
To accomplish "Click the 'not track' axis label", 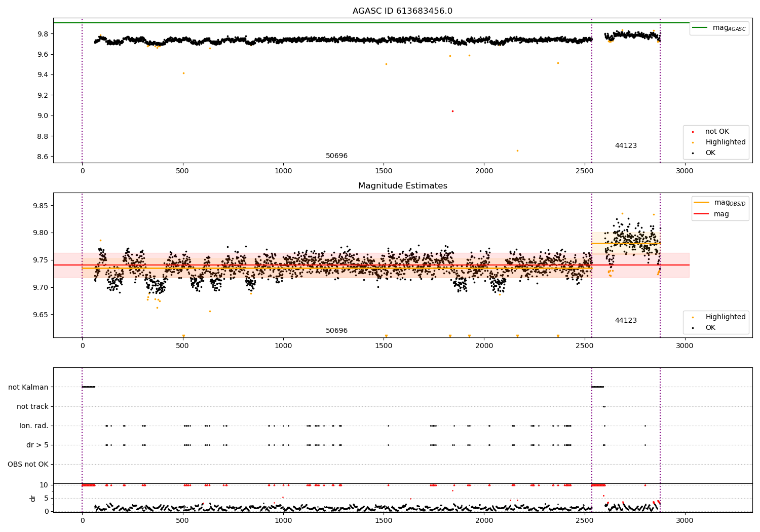I will tap(32, 407).
